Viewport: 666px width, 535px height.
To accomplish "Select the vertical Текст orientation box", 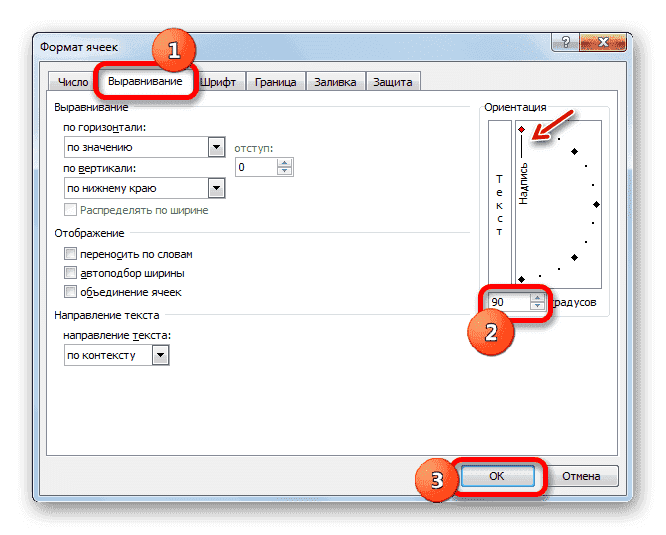I will click(x=500, y=204).
